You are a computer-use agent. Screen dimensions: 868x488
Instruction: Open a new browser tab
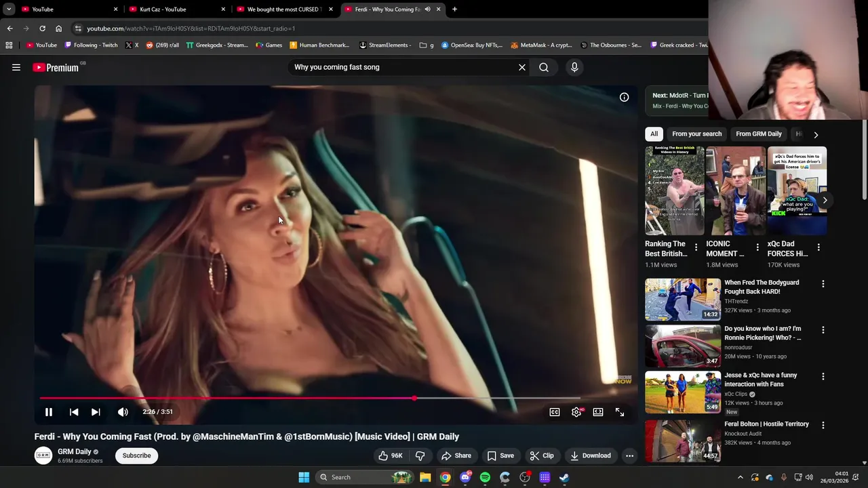pyautogui.click(x=454, y=9)
